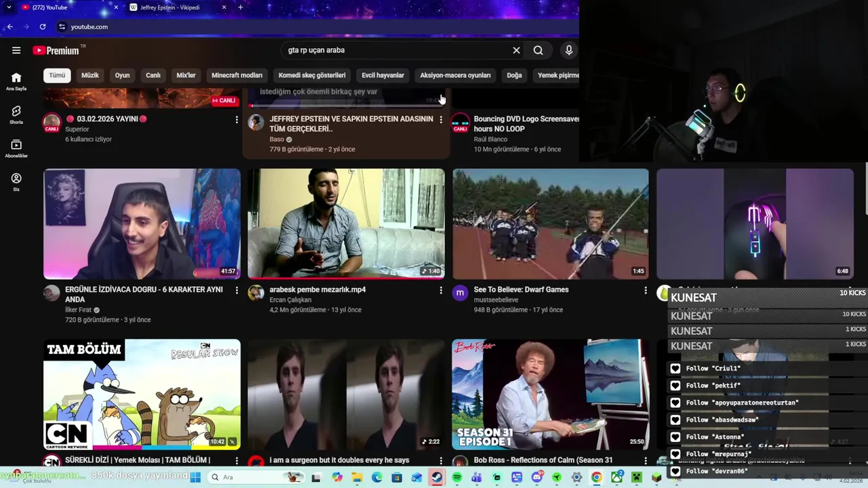Viewport: 868px width, 488px height.
Task: Select the Tümü filter chip
Action: [x=57, y=75]
